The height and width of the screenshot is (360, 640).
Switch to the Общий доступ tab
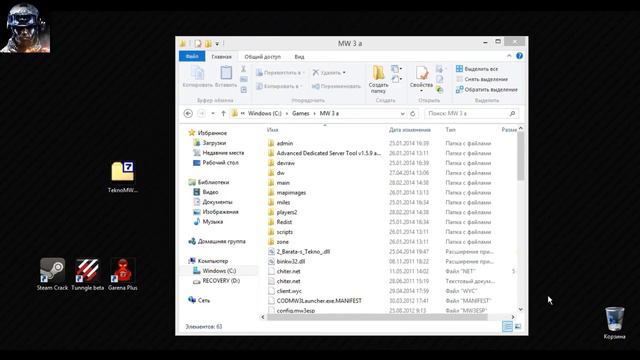tap(262, 57)
